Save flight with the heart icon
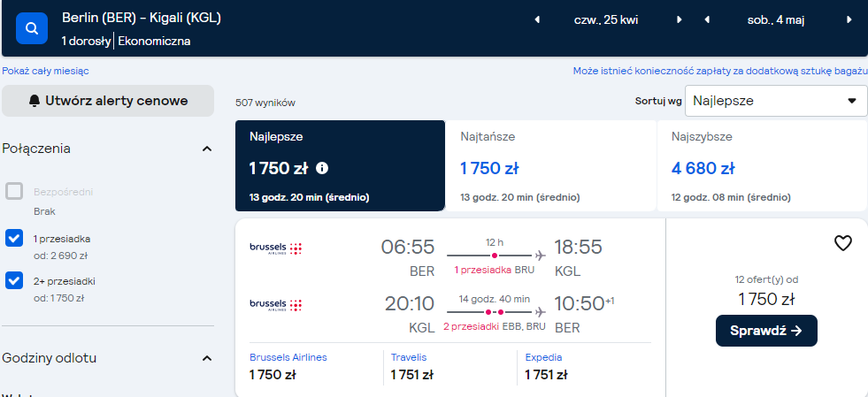Image resolution: width=868 pixels, height=397 pixels. coord(842,243)
